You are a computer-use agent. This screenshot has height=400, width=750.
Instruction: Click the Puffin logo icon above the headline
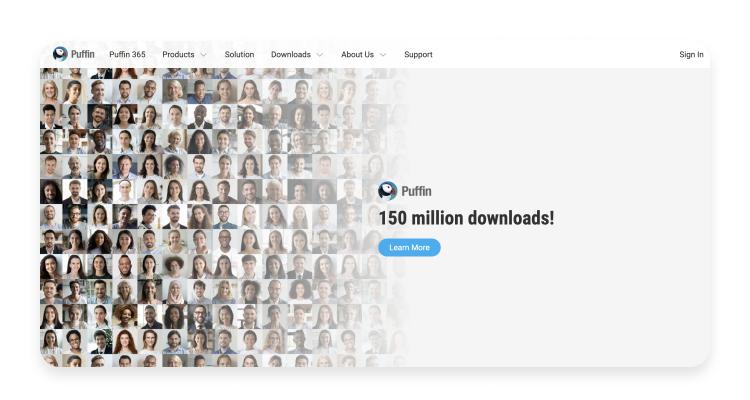[387, 191]
